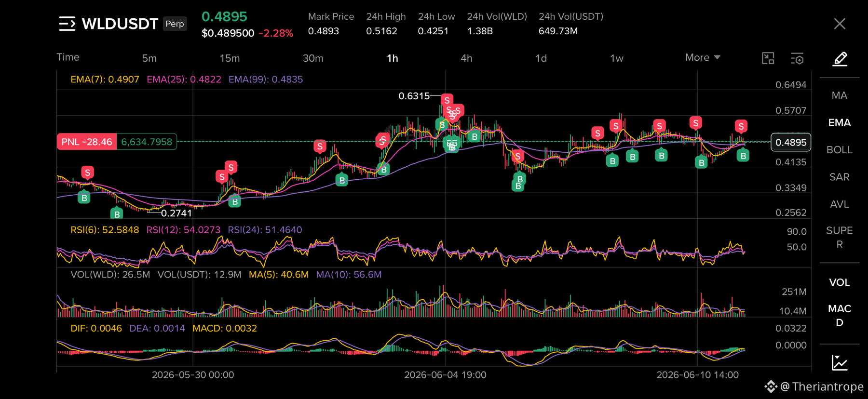Click the 24h Low value 0.4251
Image resolution: width=868 pixels, height=399 pixels.
click(x=433, y=31)
